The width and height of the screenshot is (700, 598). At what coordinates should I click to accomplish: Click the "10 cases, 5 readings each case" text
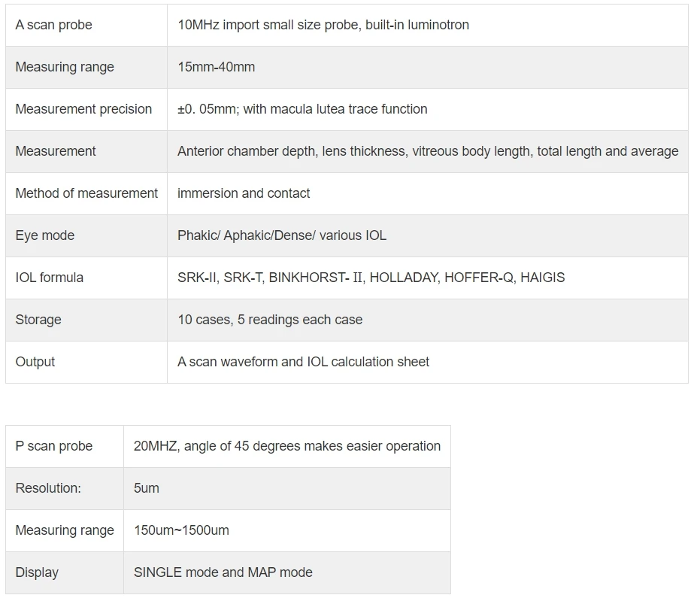[270, 320]
